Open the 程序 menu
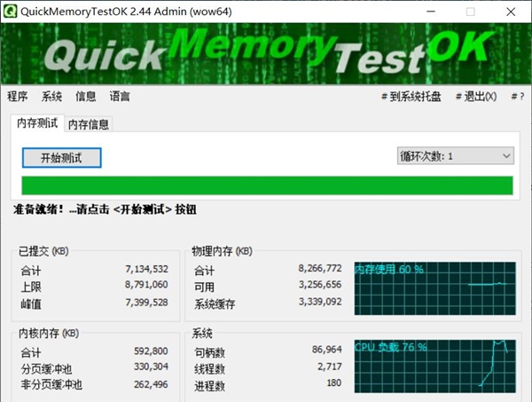Screen dimensions: 532x402 pyautogui.click(x=18, y=97)
